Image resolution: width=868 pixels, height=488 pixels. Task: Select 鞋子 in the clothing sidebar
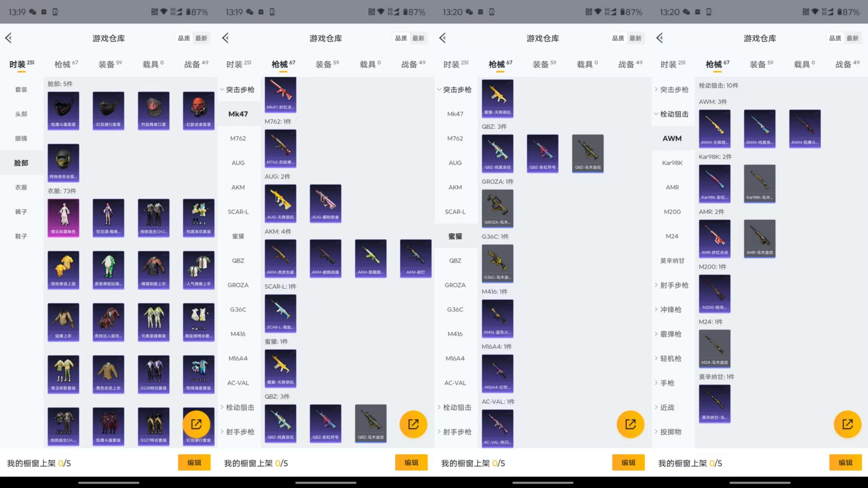21,236
